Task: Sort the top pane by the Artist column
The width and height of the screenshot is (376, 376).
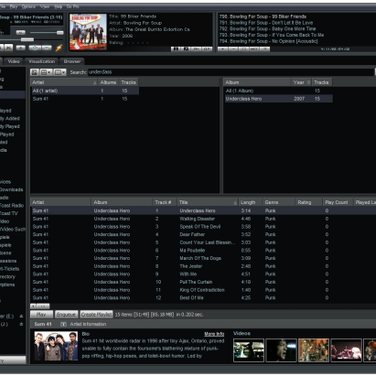Action: click(64, 82)
